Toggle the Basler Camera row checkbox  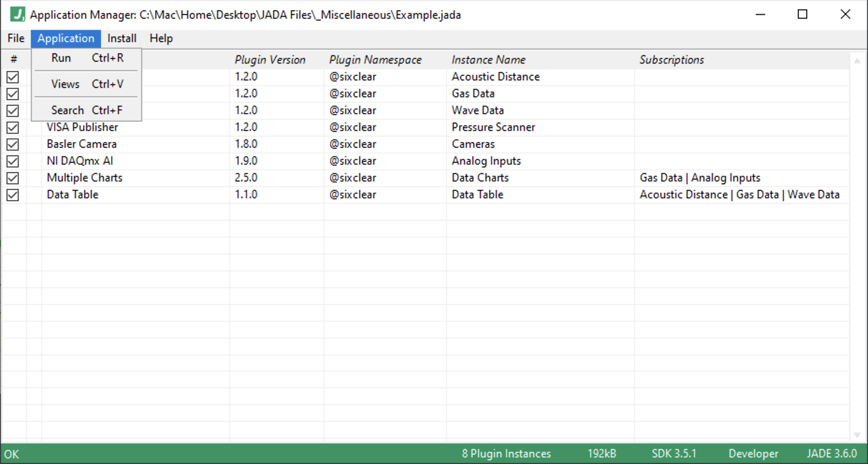click(13, 144)
